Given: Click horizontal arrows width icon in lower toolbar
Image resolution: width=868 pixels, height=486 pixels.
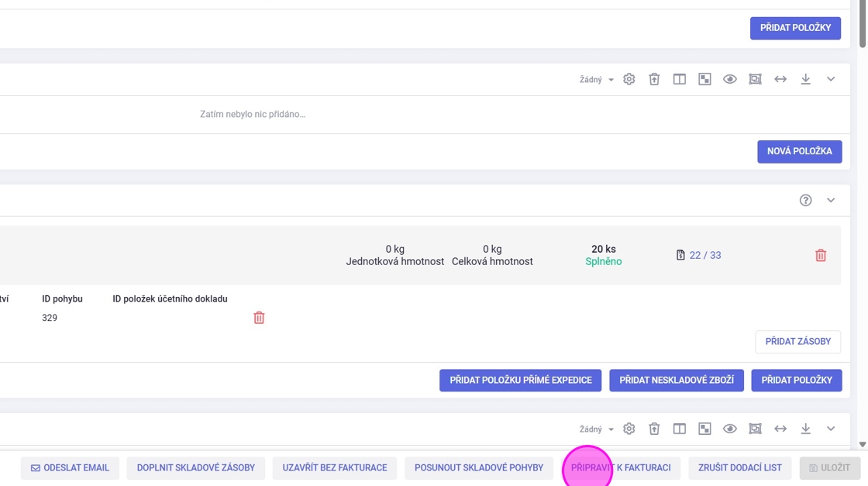Looking at the screenshot, I should click(x=780, y=429).
